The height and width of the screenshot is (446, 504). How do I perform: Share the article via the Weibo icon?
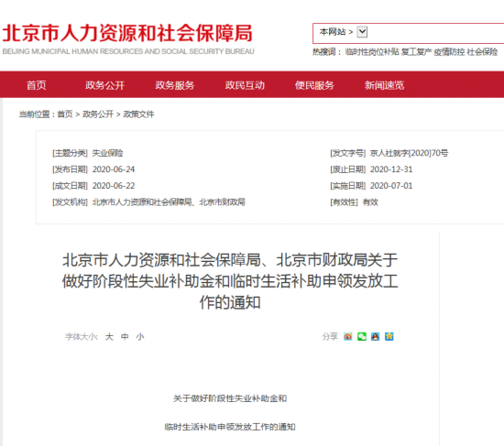348,336
